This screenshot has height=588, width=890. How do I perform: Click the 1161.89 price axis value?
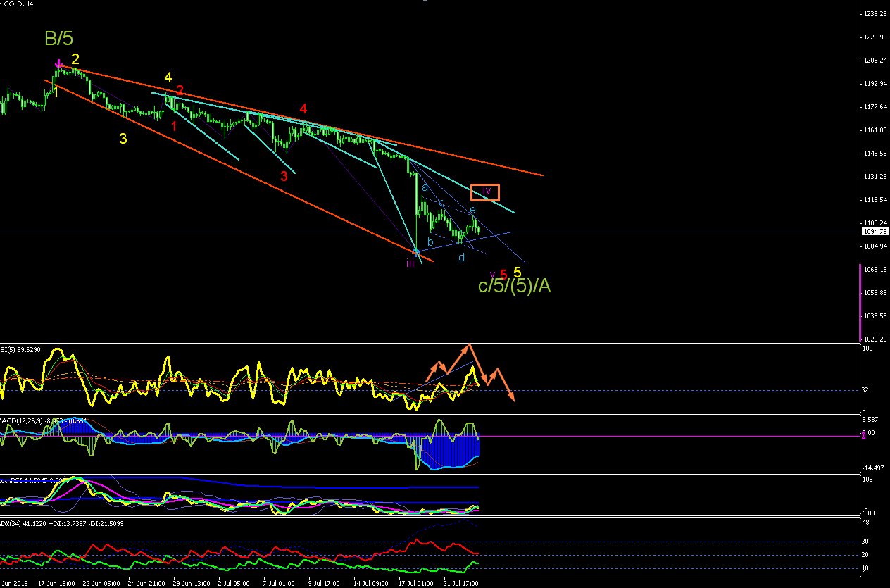(877, 130)
